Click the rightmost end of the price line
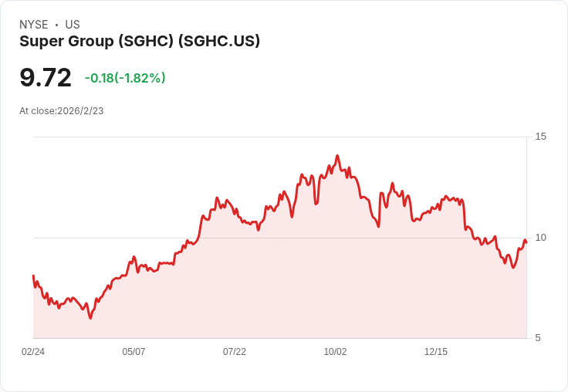Screen dimensions: 568x392 tap(526, 242)
